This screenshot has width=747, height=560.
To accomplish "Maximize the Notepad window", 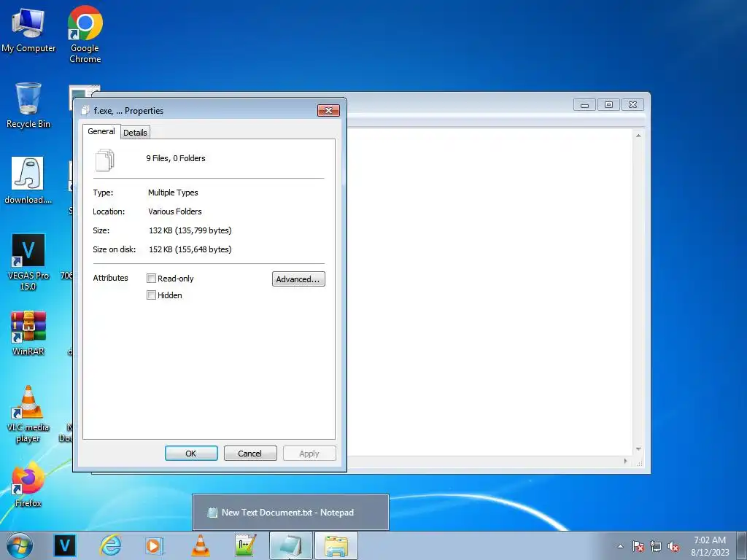I will click(608, 105).
